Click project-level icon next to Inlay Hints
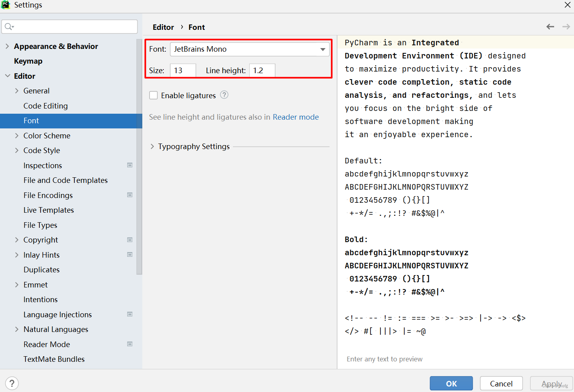The width and height of the screenshot is (574, 392). pyautogui.click(x=130, y=254)
